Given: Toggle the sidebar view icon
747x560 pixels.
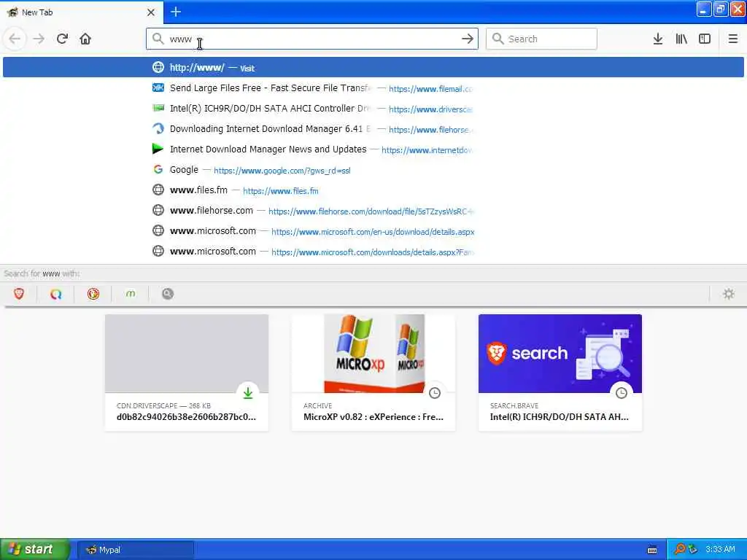Looking at the screenshot, I should tap(705, 39).
